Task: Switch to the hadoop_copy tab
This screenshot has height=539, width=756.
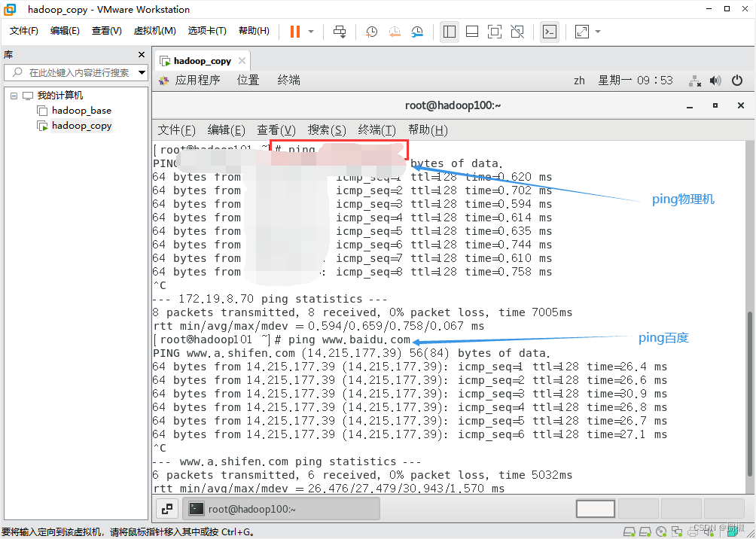Action: (x=202, y=61)
